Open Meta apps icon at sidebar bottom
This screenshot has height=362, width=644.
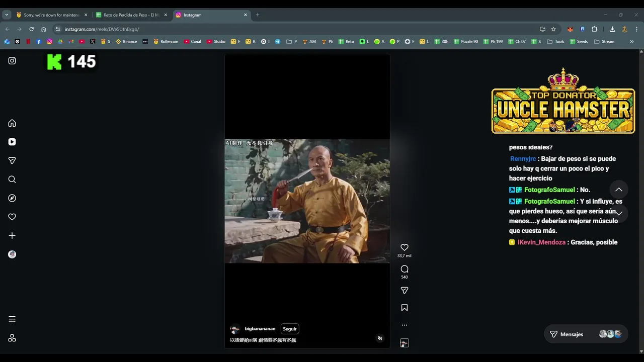pos(12,338)
